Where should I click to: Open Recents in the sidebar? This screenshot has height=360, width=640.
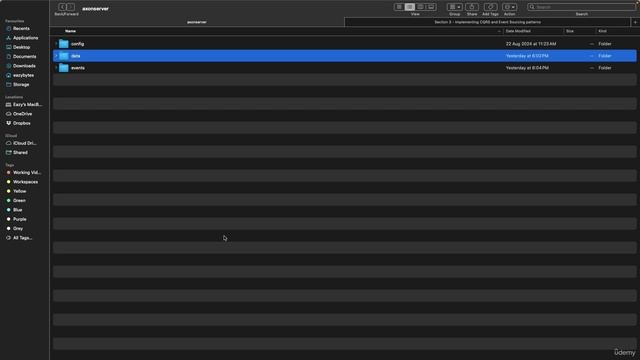(x=21, y=29)
